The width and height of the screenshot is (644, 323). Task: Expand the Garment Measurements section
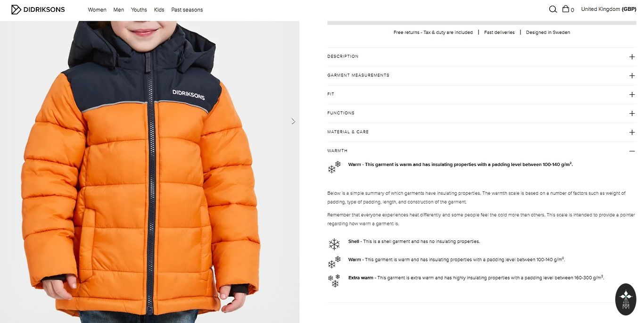tap(481, 75)
